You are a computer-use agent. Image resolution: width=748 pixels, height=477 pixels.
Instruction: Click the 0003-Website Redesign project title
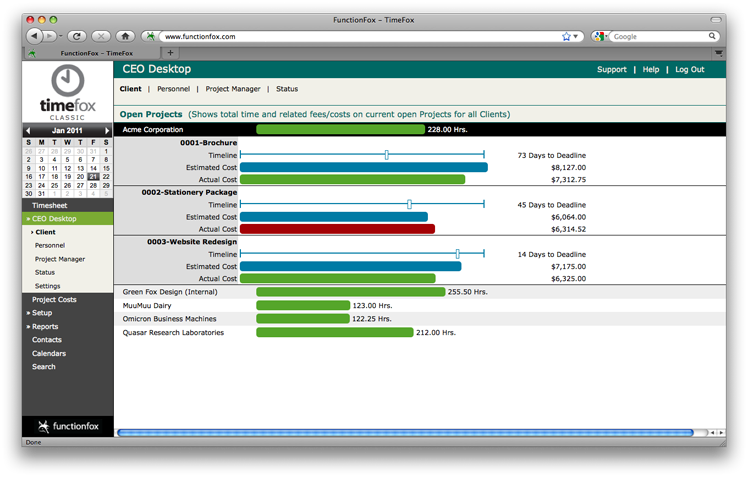pyautogui.click(x=192, y=242)
